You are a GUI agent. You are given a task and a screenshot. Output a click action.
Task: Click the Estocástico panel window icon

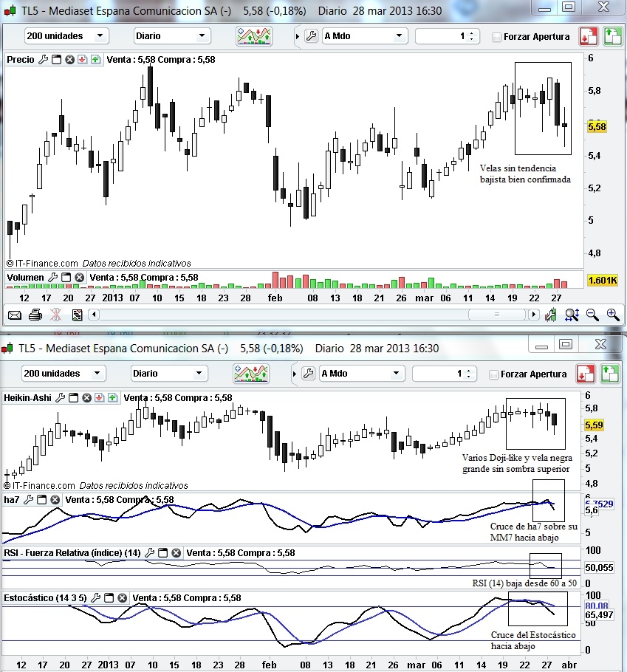(109, 598)
